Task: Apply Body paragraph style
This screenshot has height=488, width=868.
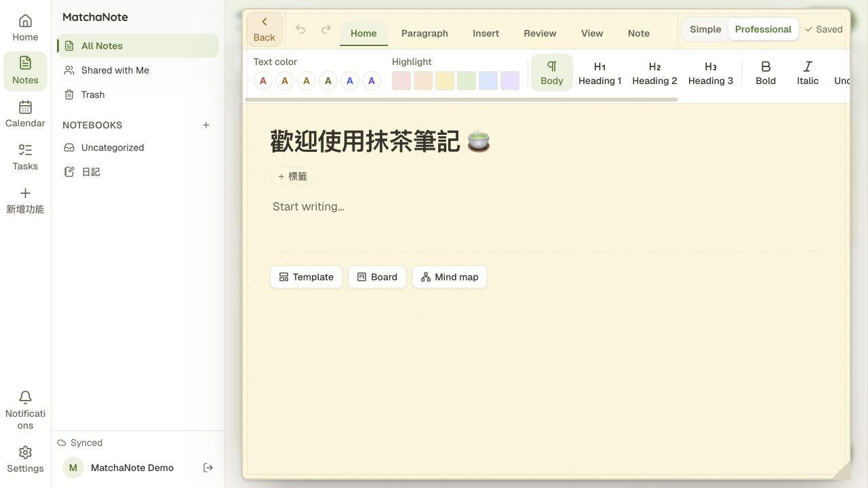Action: point(552,73)
